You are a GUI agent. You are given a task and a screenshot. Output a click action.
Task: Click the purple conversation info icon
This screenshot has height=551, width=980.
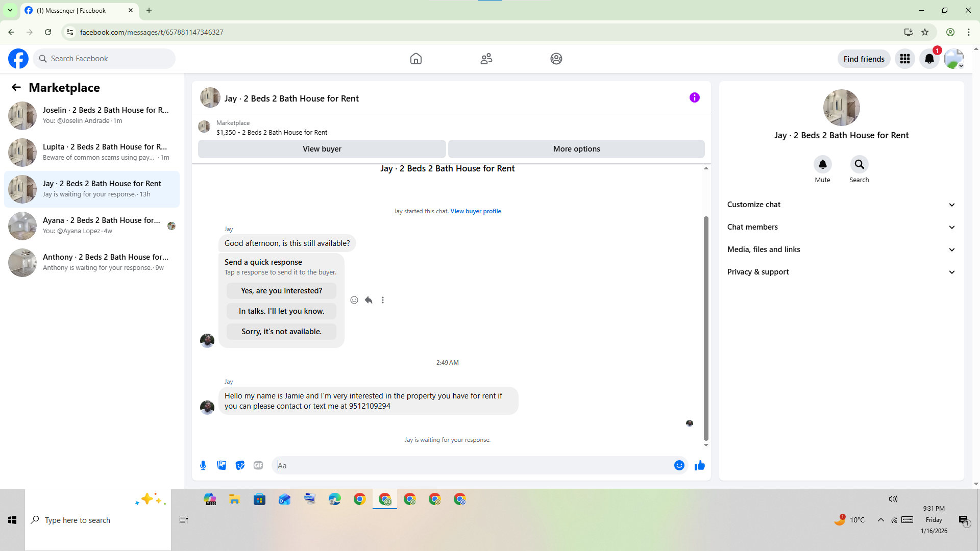694,97
